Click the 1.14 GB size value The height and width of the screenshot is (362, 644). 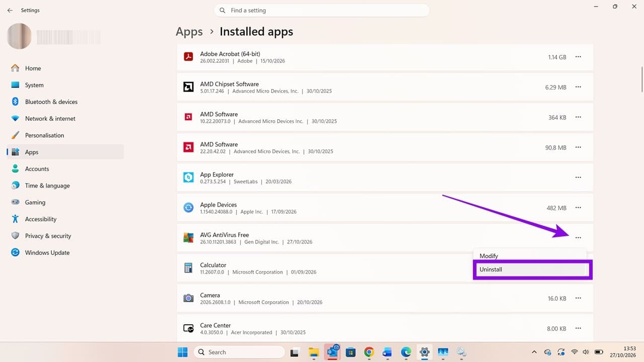557,57
